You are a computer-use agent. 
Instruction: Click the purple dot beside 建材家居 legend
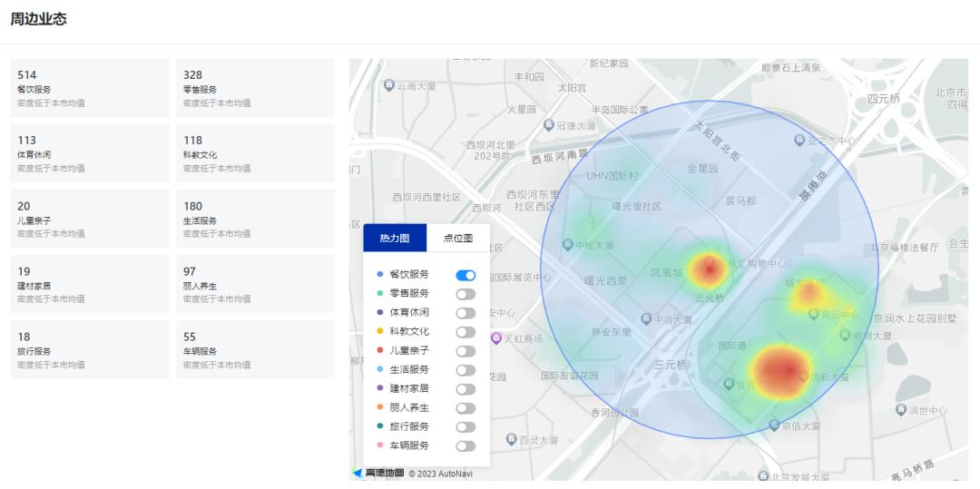[x=380, y=388]
